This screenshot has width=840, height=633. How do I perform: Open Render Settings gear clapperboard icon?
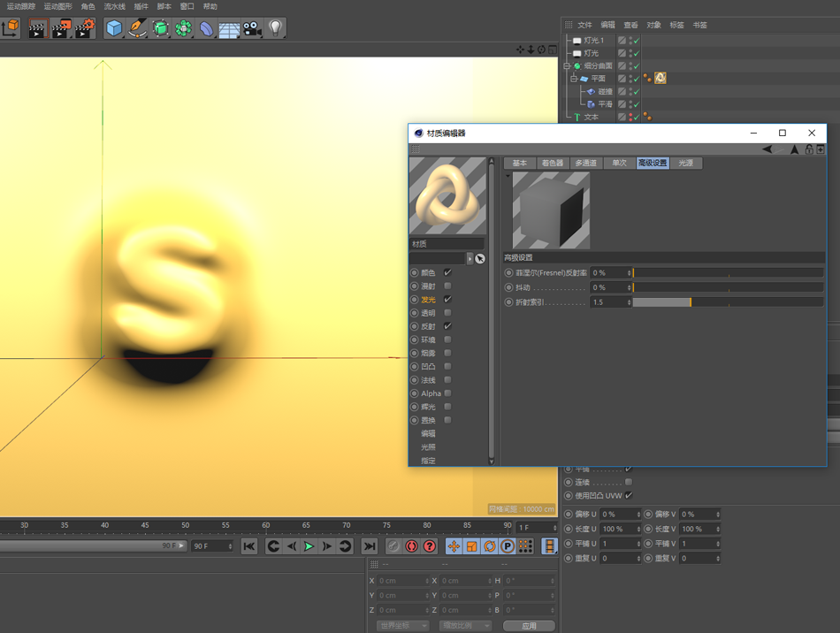tap(85, 28)
